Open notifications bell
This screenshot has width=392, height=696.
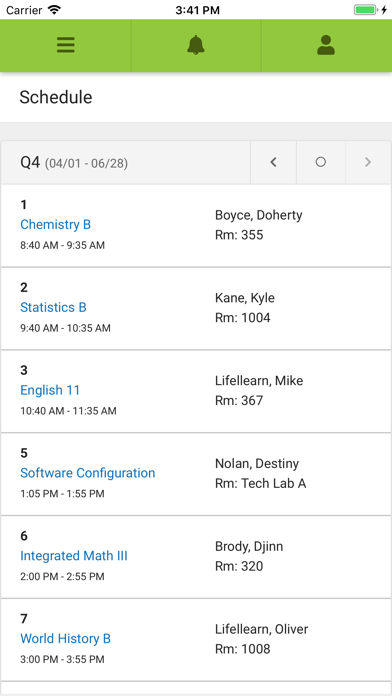pyautogui.click(x=196, y=45)
